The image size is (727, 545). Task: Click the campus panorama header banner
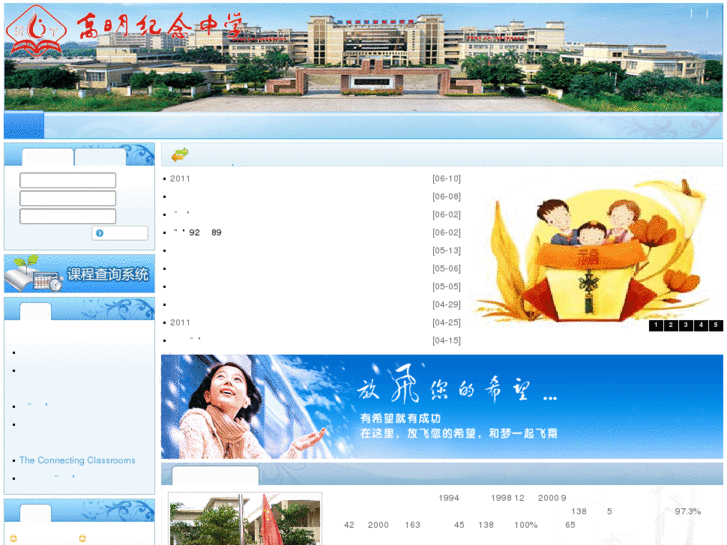click(x=364, y=57)
